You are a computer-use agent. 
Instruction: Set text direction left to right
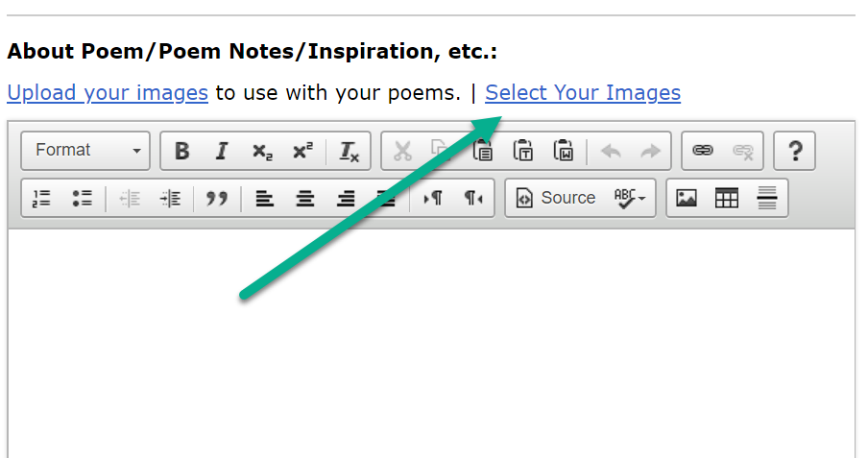(x=433, y=198)
